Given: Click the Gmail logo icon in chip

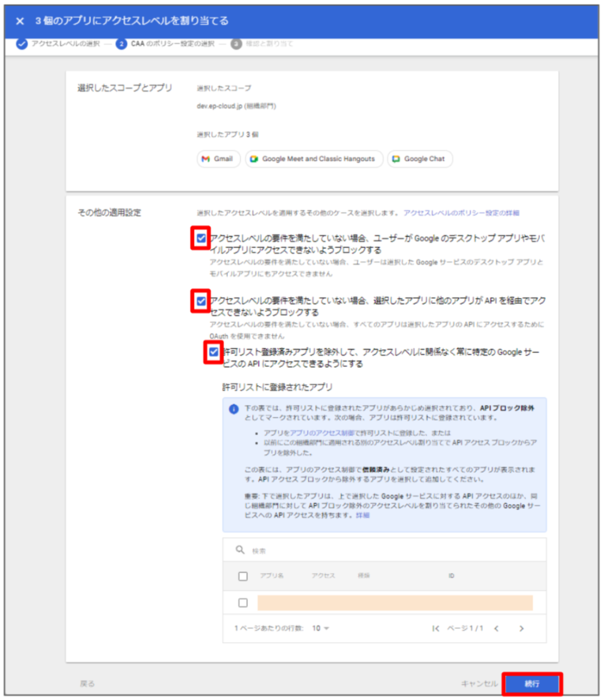Looking at the screenshot, I should click(x=206, y=159).
